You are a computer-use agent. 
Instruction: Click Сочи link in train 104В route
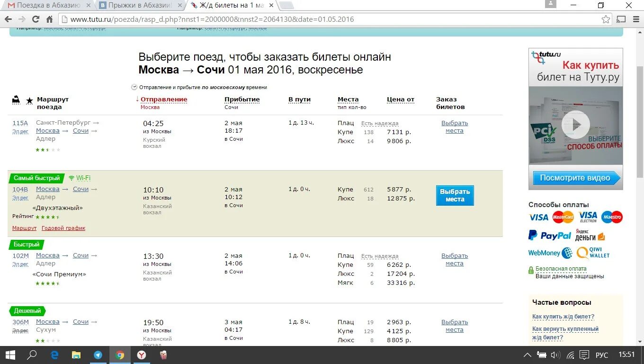pyautogui.click(x=80, y=189)
